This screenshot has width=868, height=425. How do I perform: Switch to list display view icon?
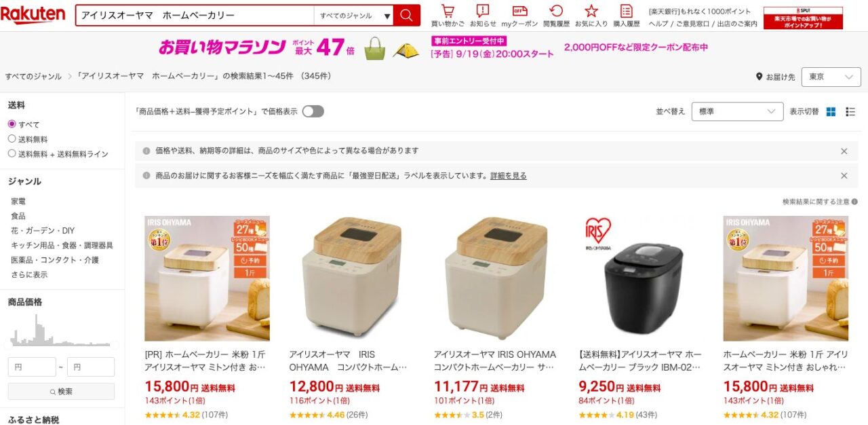(x=850, y=111)
